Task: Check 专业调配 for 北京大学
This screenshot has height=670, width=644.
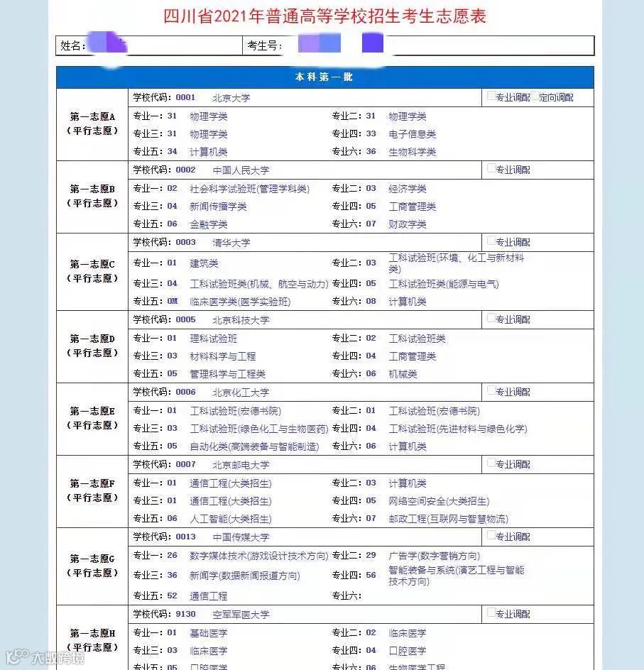Action: coord(490,97)
